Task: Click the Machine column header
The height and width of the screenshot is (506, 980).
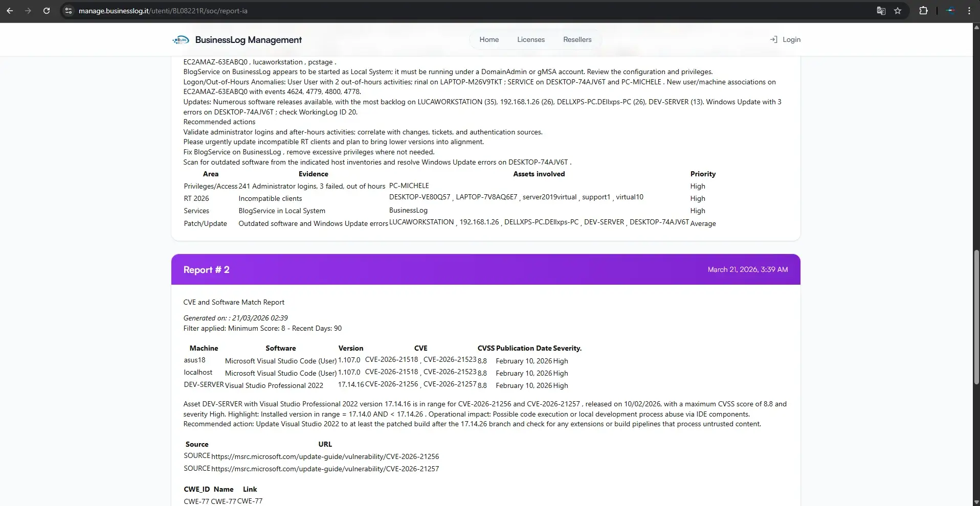Action: (x=204, y=348)
